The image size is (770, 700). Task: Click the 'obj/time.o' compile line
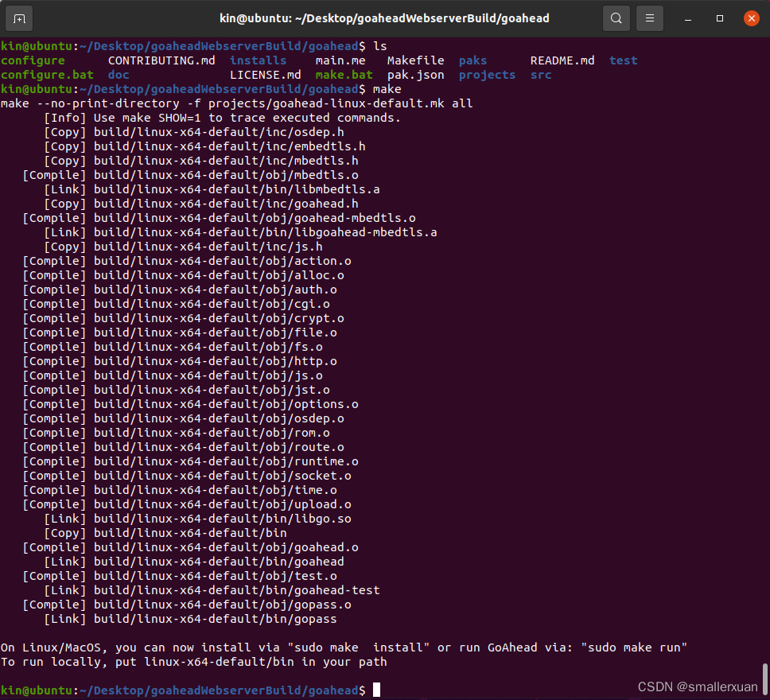pyautogui.click(x=180, y=490)
